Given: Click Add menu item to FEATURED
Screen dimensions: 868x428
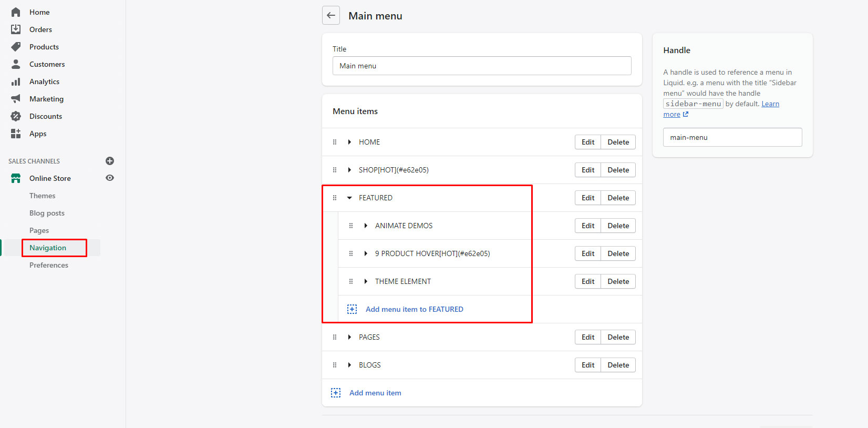Looking at the screenshot, I should 414,309.
